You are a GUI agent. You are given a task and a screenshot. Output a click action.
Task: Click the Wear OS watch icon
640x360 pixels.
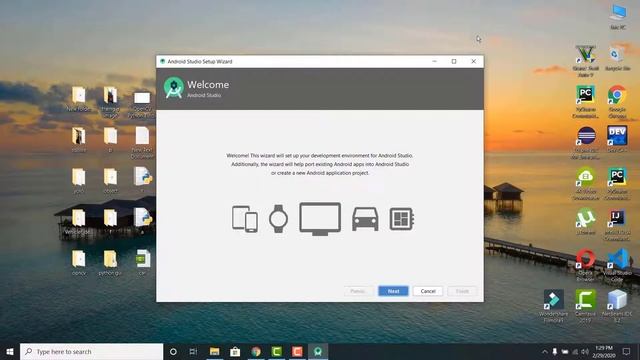pyautogui.click(x=278, y=219)
